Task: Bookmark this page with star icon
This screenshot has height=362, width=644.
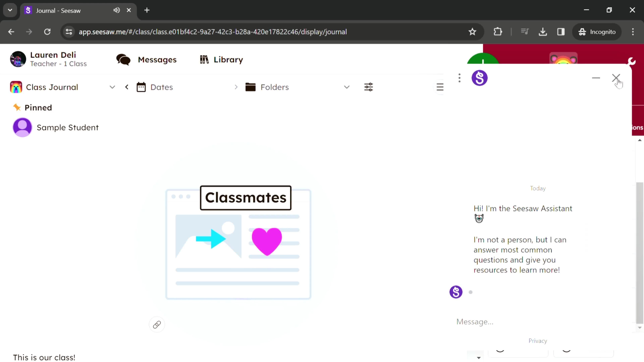Action: pos(472,32)
